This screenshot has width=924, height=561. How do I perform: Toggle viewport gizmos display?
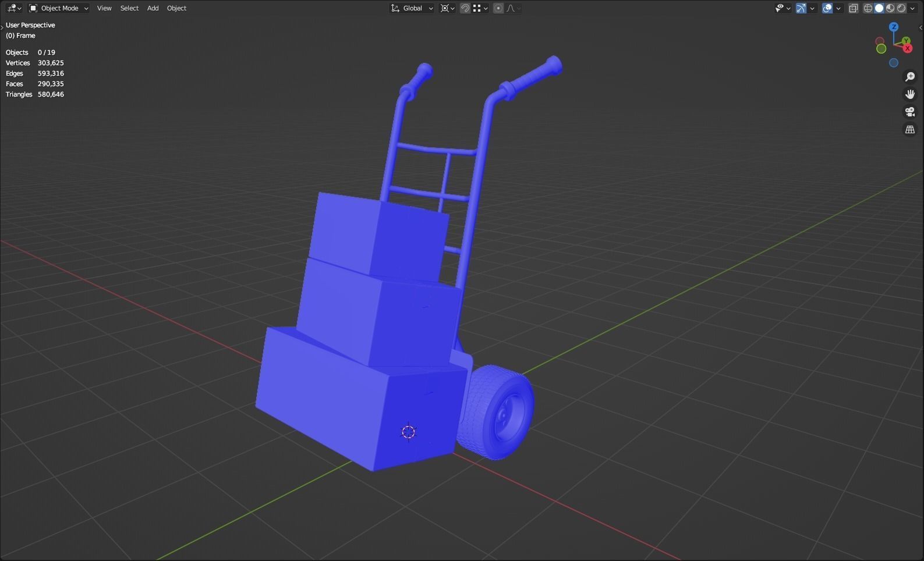pos(801,8)
